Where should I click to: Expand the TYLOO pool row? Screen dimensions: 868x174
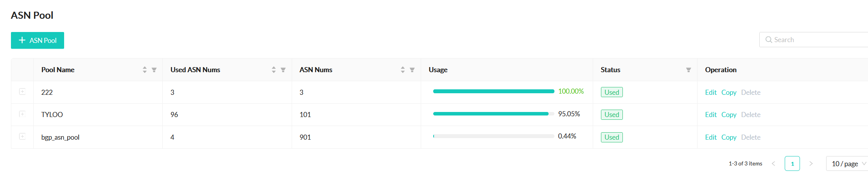(x=22, y=114)
